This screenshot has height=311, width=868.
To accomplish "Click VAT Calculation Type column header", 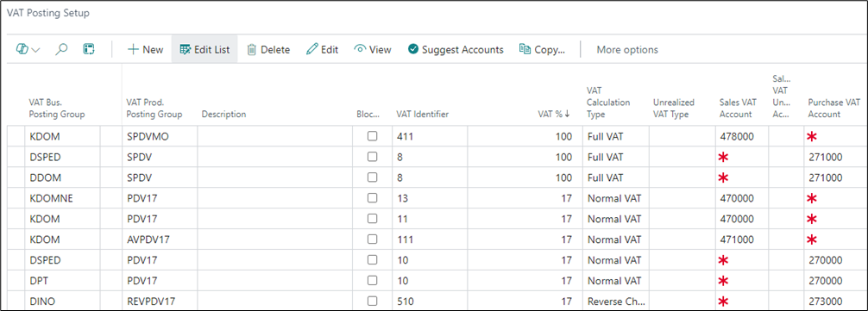I will click(608, 103).
